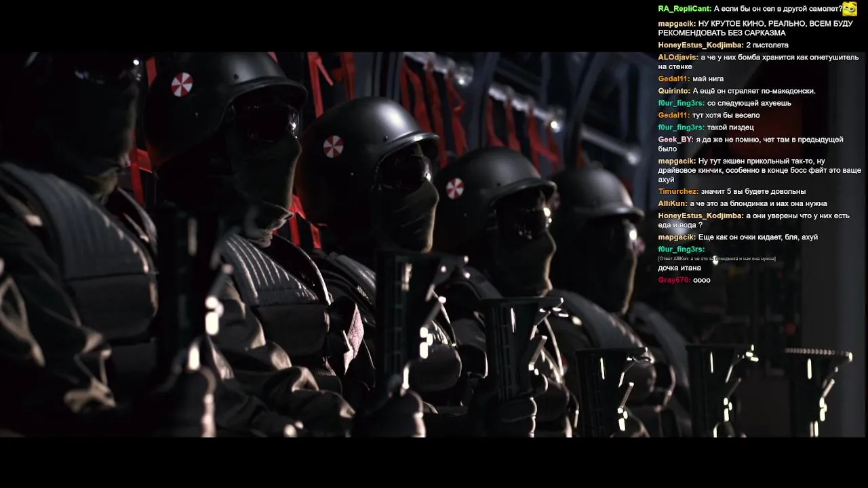Screen dimensions: 868x488
Task: Click the 'РЕКОМЕНДОВАТЬ БЕЗ САРКАЗМА' message line
Action: coord(722,33)
